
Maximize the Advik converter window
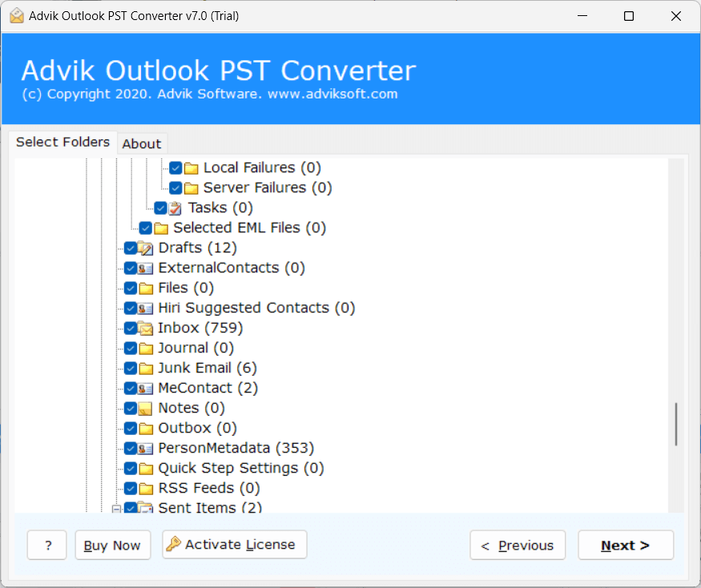pyautogui.click(x=629, y=16)
